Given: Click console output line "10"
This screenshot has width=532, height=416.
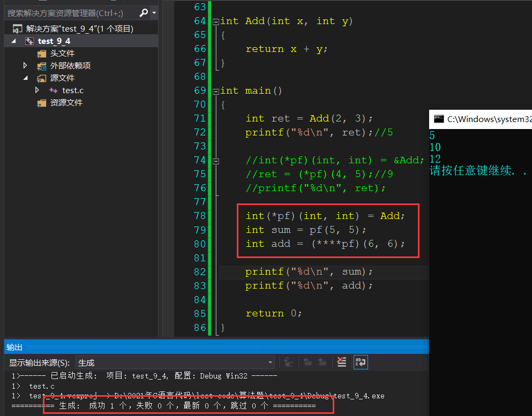Looking at the screenshot, I should click(435, 147).
